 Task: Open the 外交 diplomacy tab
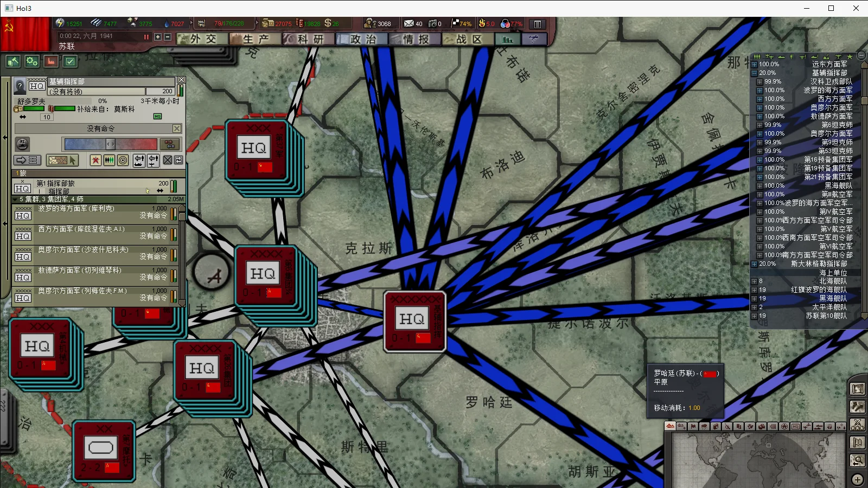(202, 39)
